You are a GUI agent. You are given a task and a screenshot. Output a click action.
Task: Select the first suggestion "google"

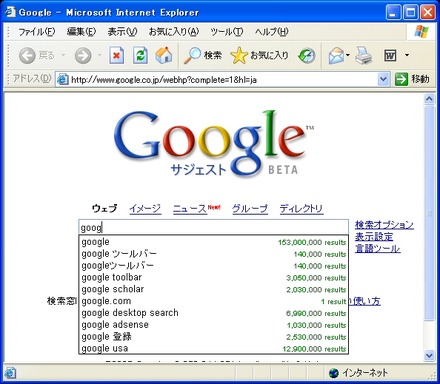pyautogui.click(x=214, y=242)
